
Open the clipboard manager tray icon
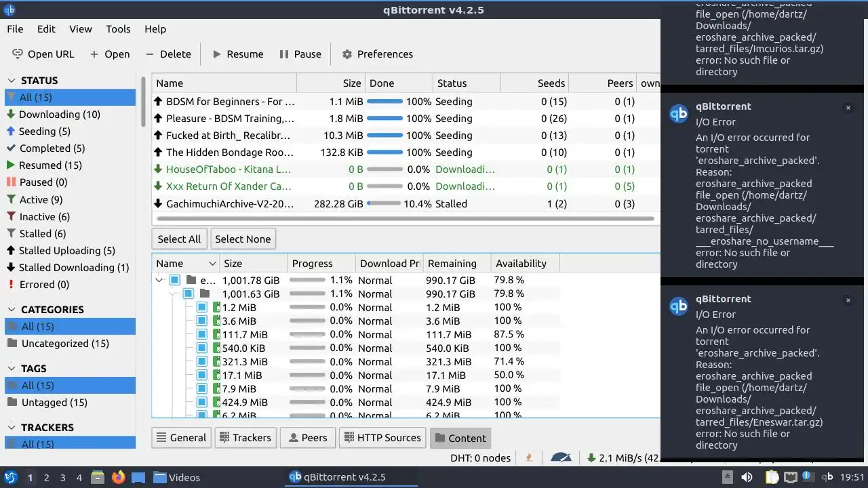(x=772, y=477)
